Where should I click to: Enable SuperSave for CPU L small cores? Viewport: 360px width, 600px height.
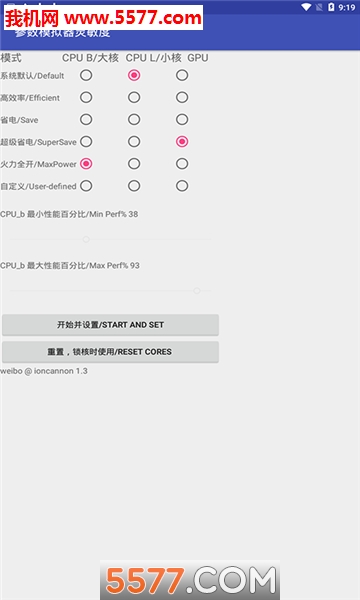coord(134,142)
